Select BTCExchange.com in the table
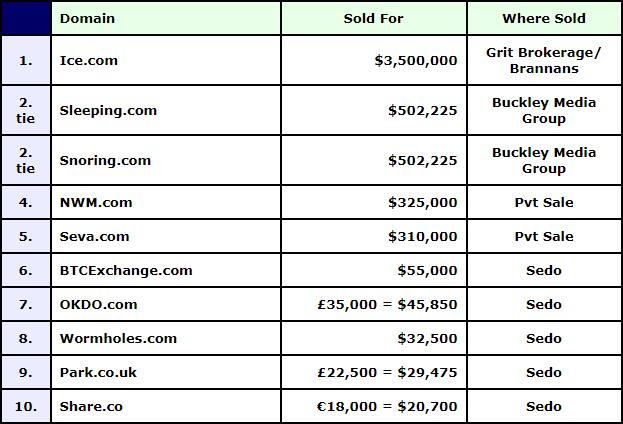Screen dimensions: 623x424 coord(126,271)
